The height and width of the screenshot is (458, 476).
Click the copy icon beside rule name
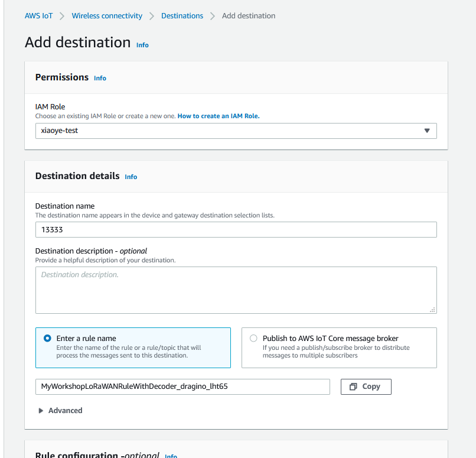(353, 386)
